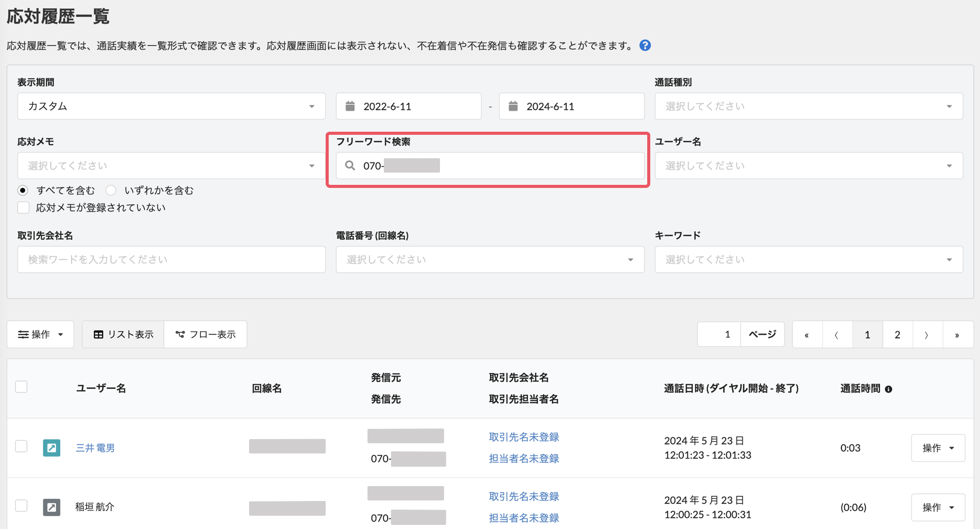Open user link 三井 電男
Viewport: 980px width, 529px height.
(95, 448)
